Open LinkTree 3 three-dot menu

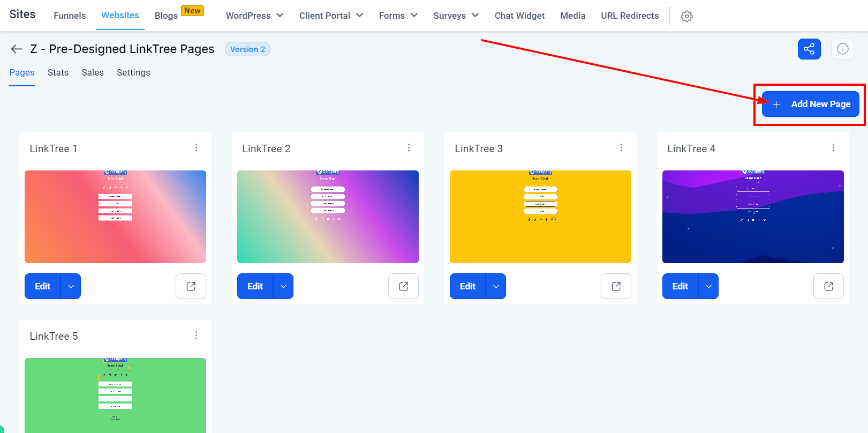[x=621, y=148]
